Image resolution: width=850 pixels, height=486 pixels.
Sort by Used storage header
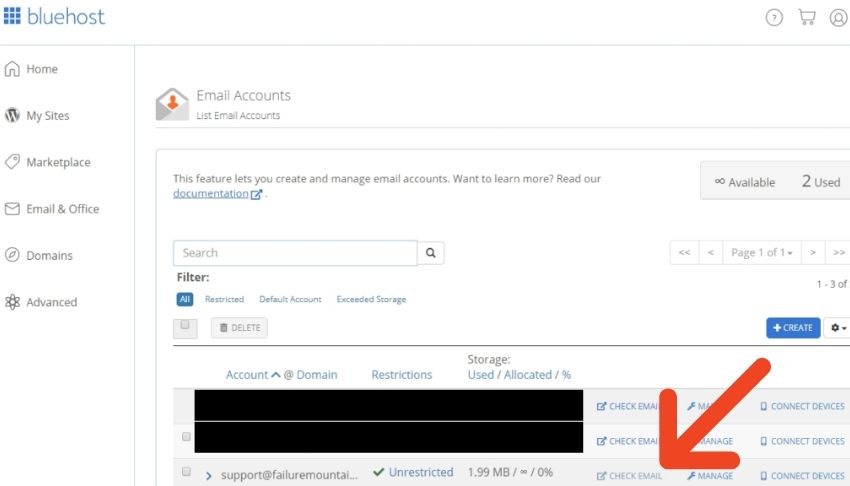point(481,375)
